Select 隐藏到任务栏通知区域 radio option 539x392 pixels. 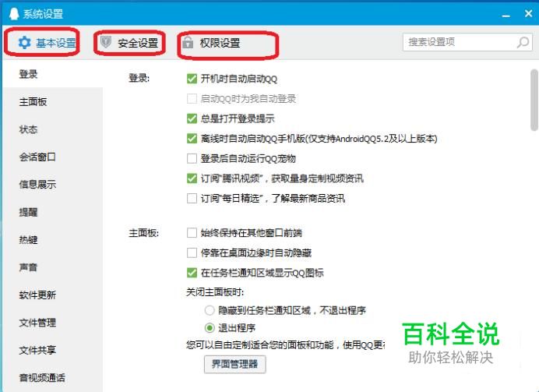coord(210,310)
